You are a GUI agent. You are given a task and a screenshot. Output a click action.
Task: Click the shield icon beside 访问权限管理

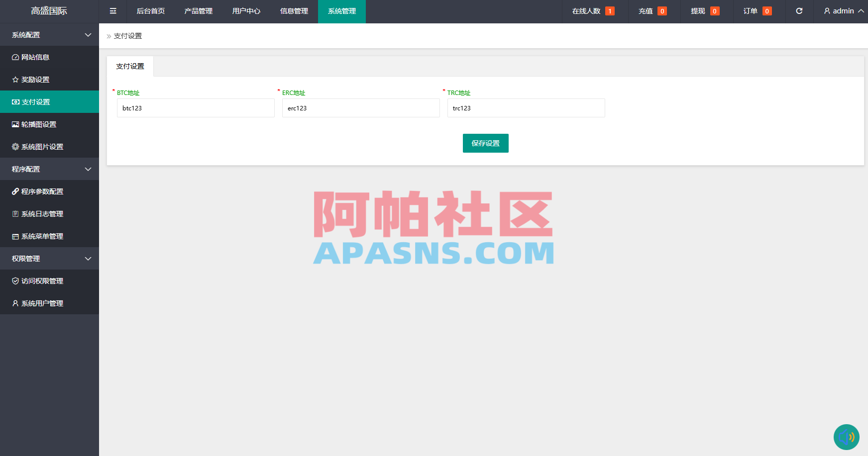15,281
